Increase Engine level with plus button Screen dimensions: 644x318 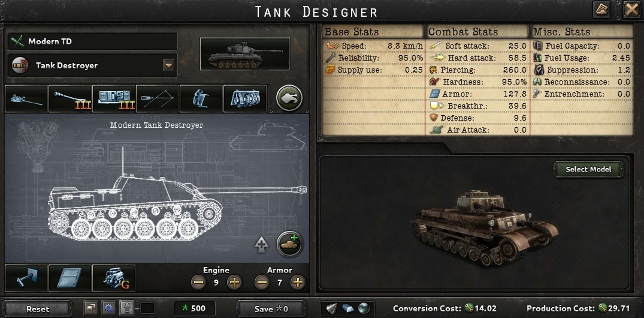tap(234, 282)
